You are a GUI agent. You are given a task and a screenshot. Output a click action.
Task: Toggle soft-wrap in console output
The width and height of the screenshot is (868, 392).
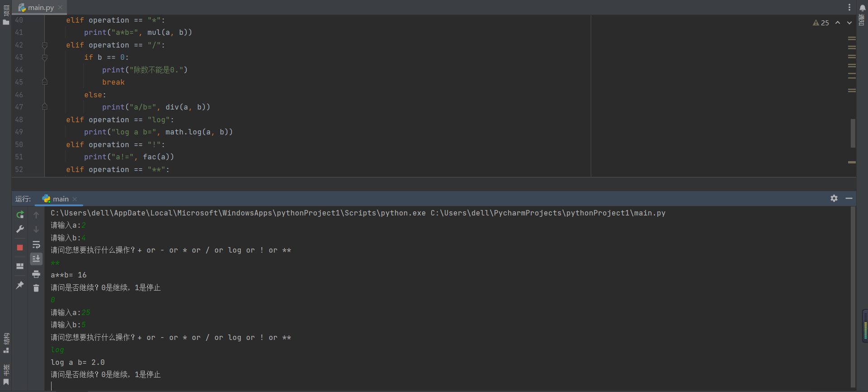[x=36, y=245]
